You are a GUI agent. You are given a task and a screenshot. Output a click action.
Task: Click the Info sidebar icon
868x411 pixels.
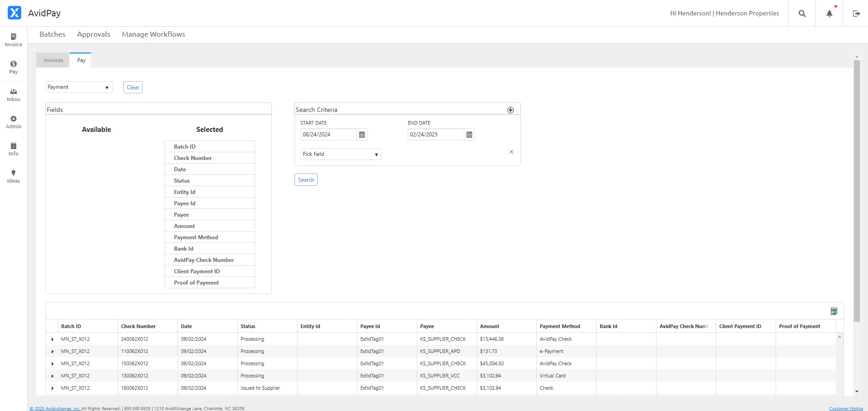pos(13,148)
